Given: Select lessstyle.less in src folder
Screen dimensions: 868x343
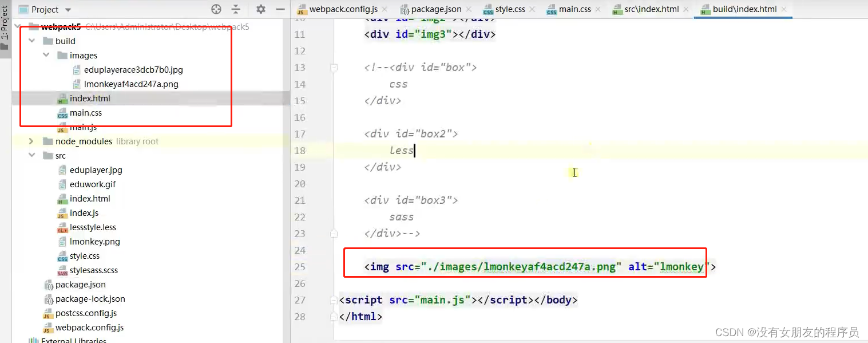Looking at the screenshot, I should tap(93, 227).
